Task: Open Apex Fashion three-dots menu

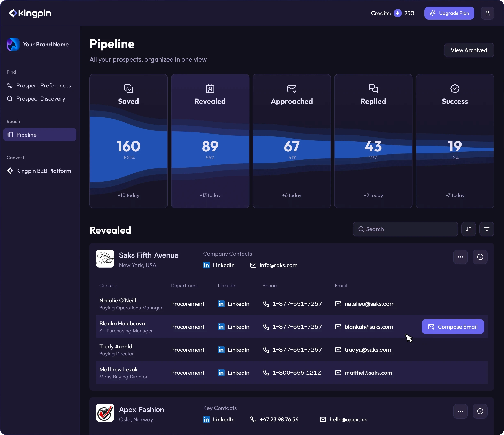Action: (460, 411)
